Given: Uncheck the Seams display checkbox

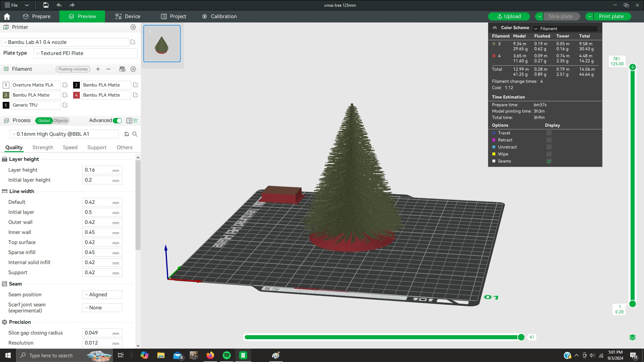Looking at the screenshot, I should (549, 161).
